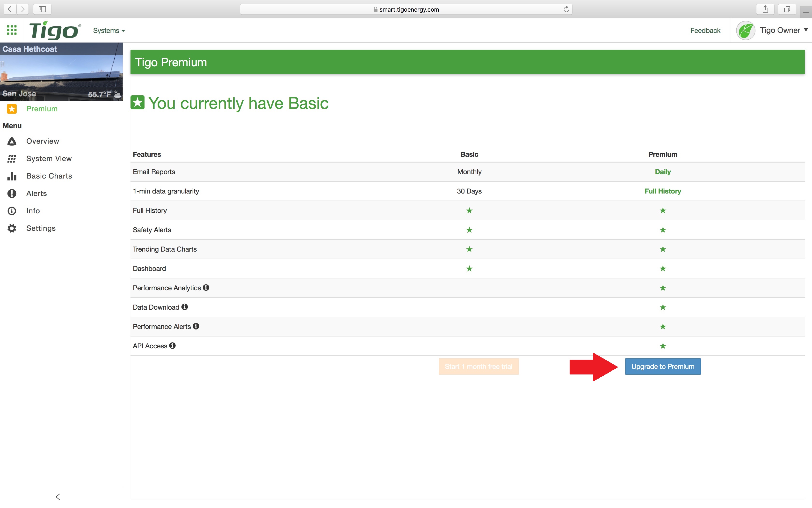Screen dimensions: 812x508
Task: Click the address bar showing smart.tigoenergy.com
Action: point(406,9)
